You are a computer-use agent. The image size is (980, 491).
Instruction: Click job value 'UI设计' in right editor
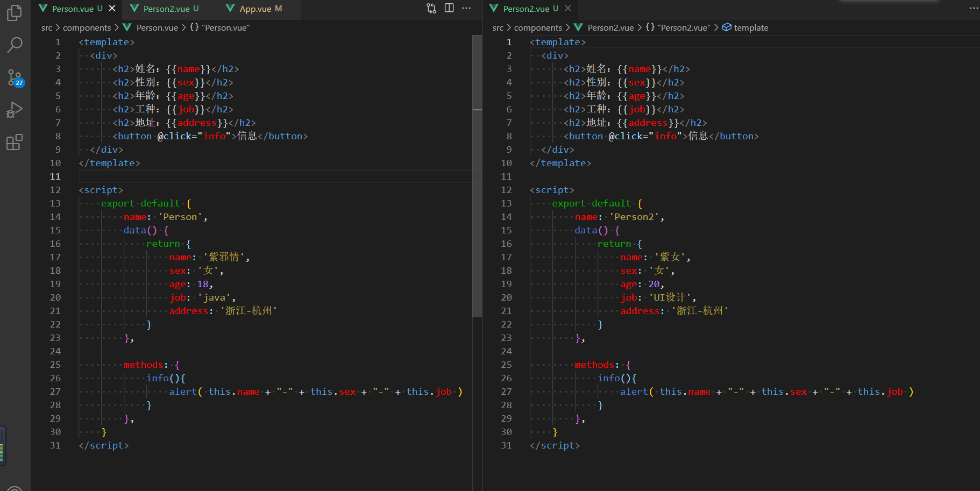click(x=670, y=297)
